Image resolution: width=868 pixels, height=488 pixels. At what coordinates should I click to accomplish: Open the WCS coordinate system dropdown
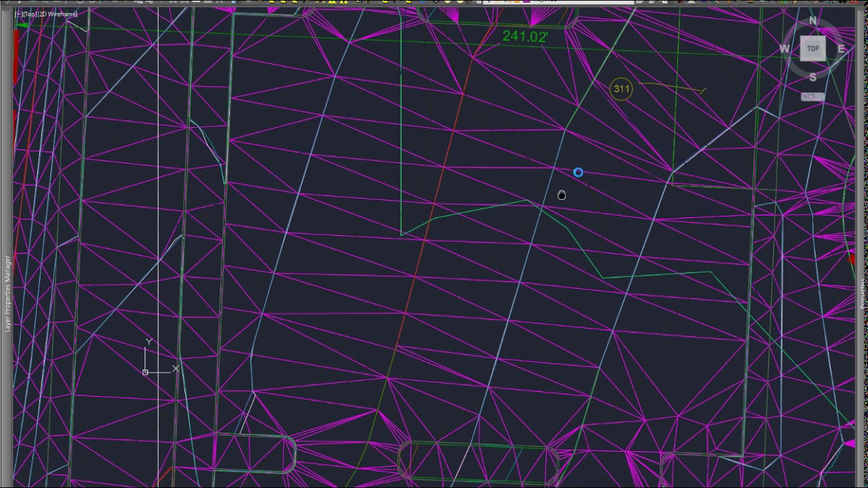click(812, 96)
